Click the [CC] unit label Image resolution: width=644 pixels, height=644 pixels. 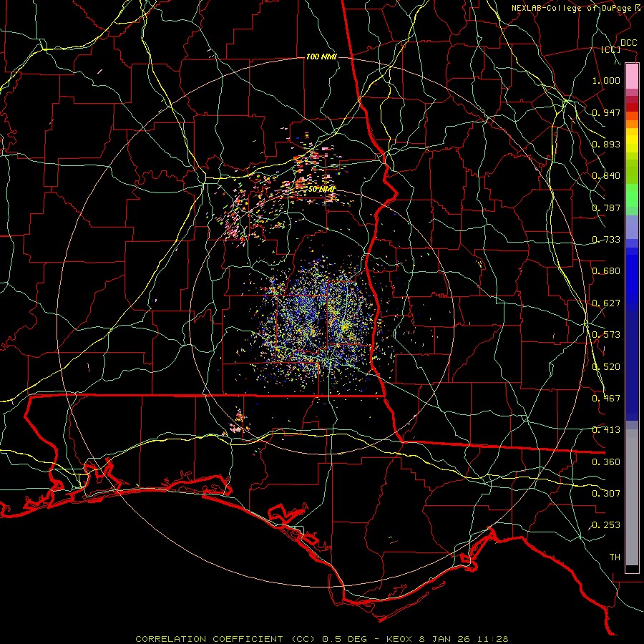tap(610, 49)
